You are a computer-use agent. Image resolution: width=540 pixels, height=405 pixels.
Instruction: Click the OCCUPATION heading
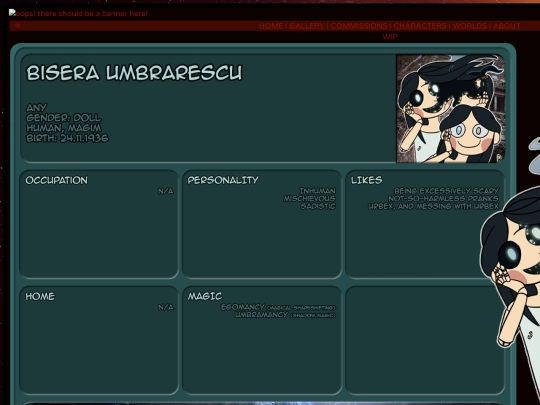pos(56,180)
